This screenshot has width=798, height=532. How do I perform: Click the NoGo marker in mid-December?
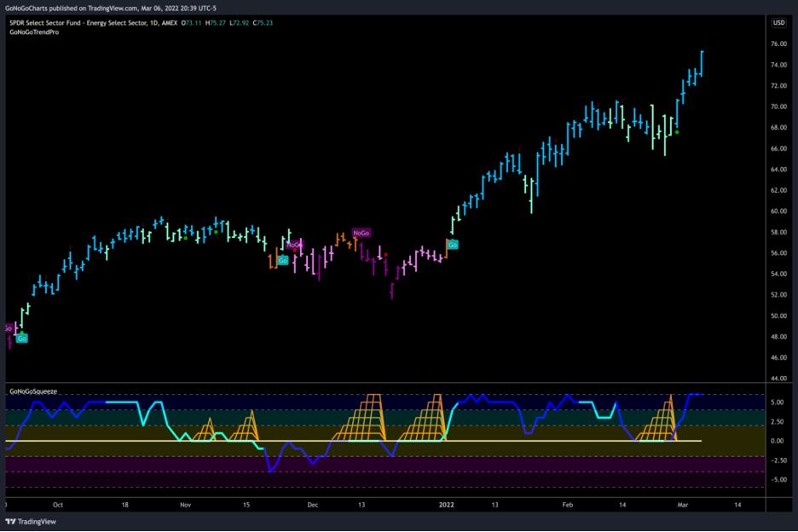(361, 233)
